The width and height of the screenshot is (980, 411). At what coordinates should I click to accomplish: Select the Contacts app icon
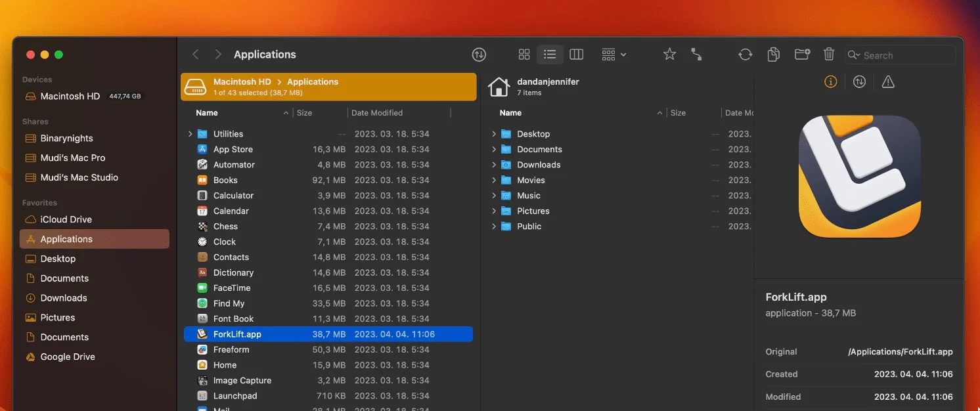click(x=202, y=257)
